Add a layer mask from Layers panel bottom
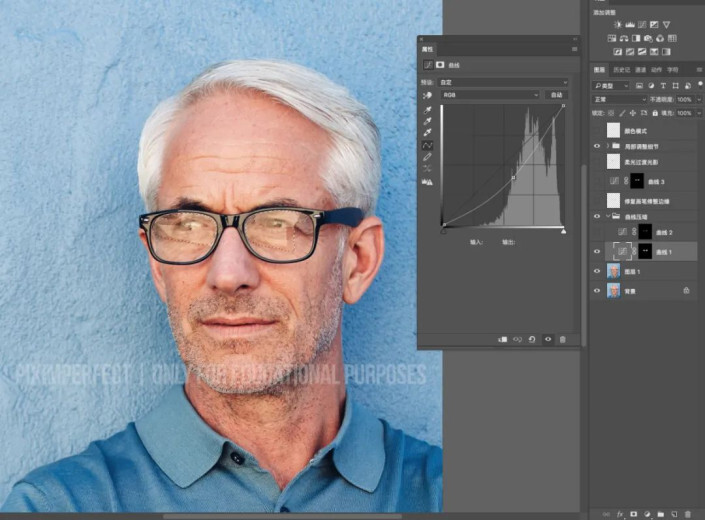 tap(632, 514)
